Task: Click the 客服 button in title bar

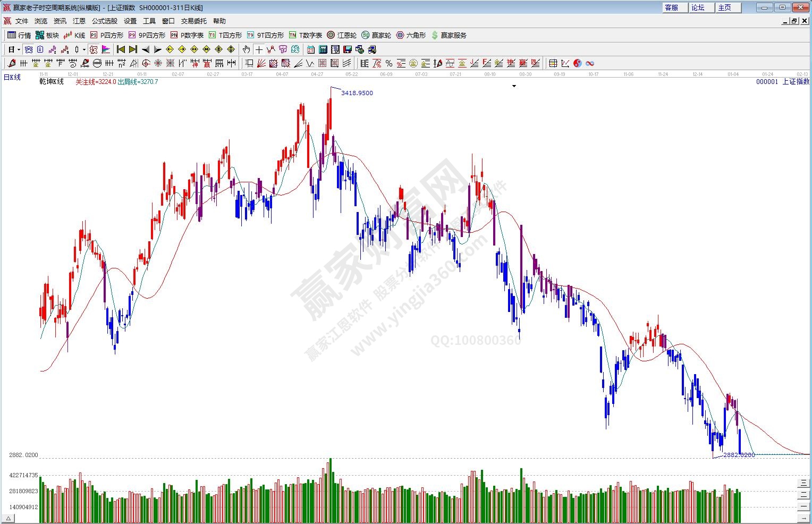Action: click(x=672, y=7)
